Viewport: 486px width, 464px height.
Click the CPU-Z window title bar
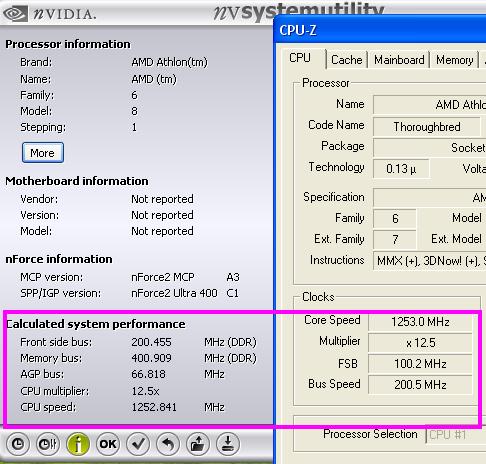click(x=380, y=30)
